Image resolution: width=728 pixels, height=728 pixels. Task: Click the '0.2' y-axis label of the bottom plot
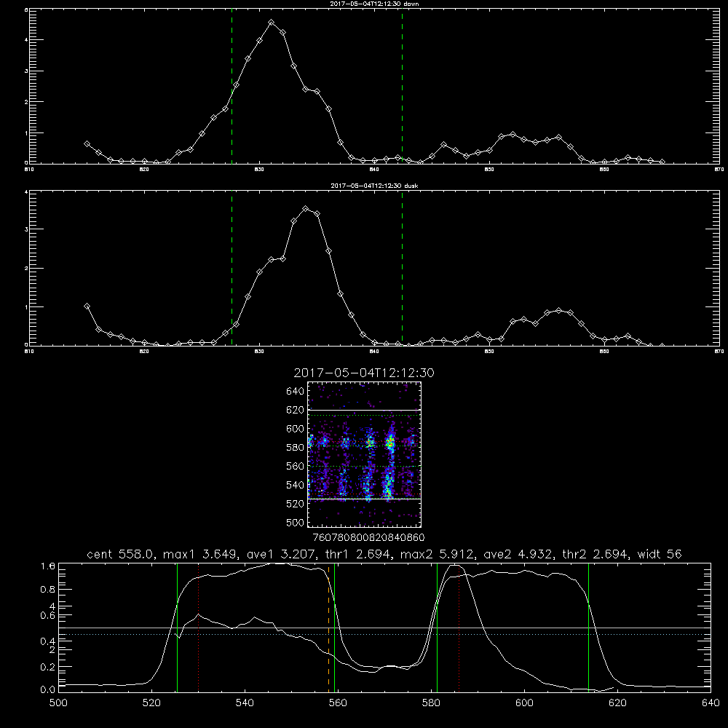point(48,667)
